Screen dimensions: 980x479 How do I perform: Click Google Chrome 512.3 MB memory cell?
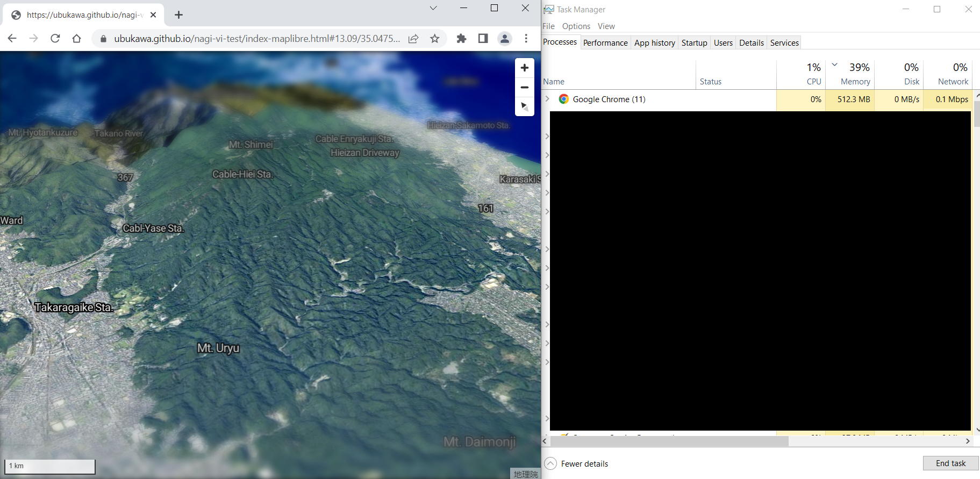pyautogui.click(x=850, y=99)
